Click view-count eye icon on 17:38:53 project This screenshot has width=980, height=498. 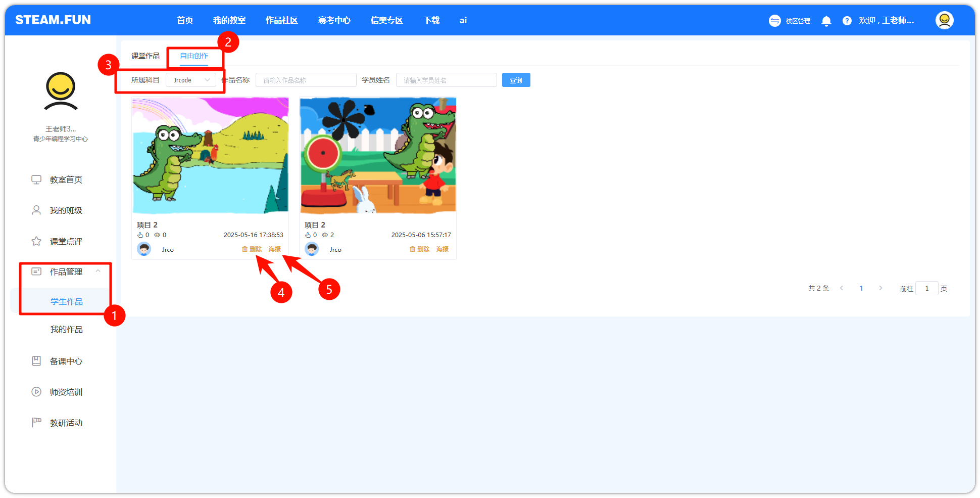click(157, 235)
